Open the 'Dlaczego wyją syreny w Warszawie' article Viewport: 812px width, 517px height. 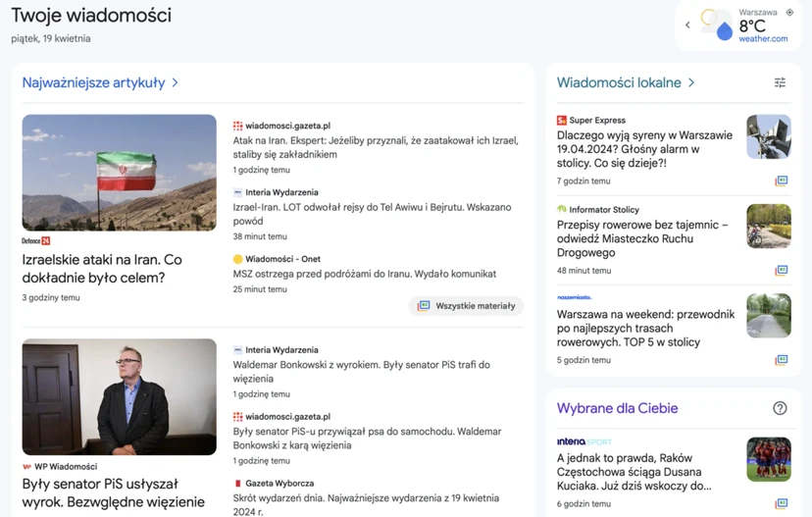(644, 149)
